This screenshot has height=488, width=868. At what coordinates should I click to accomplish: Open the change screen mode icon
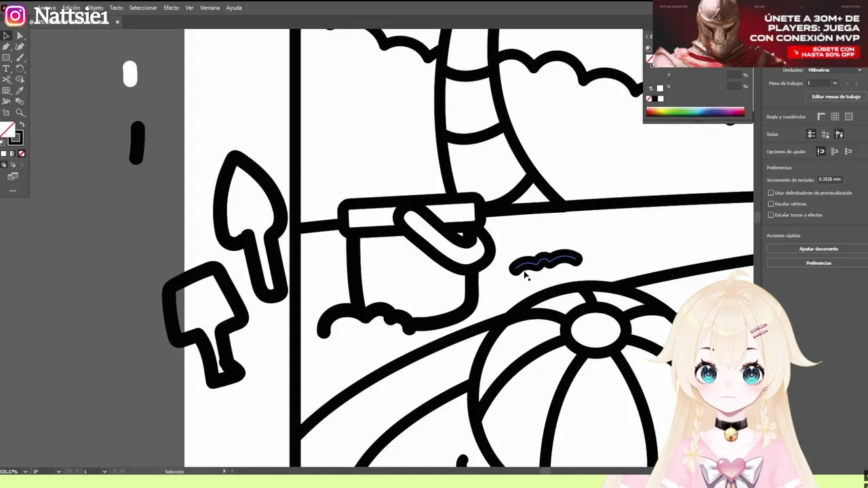coord(13,176)
